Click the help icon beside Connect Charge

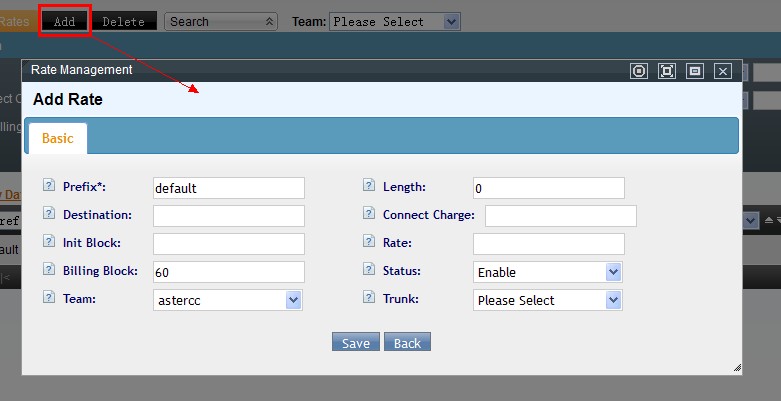[368, 214]
